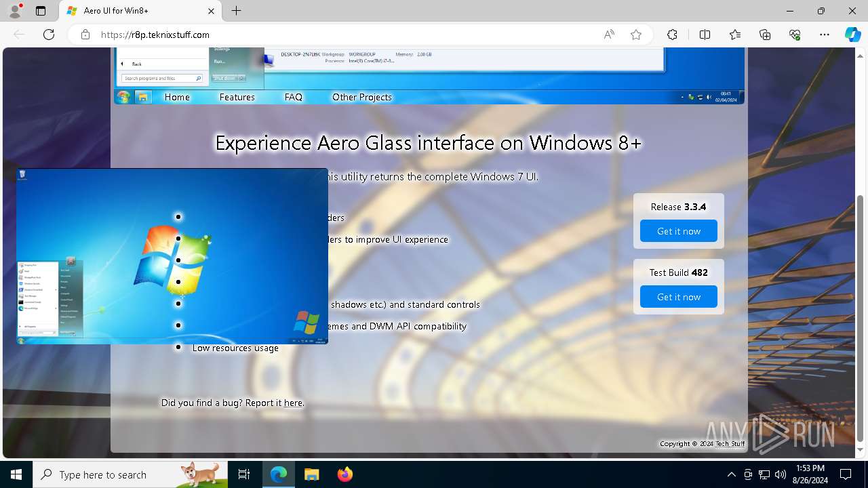Open a new browser tab

[236, 11]
